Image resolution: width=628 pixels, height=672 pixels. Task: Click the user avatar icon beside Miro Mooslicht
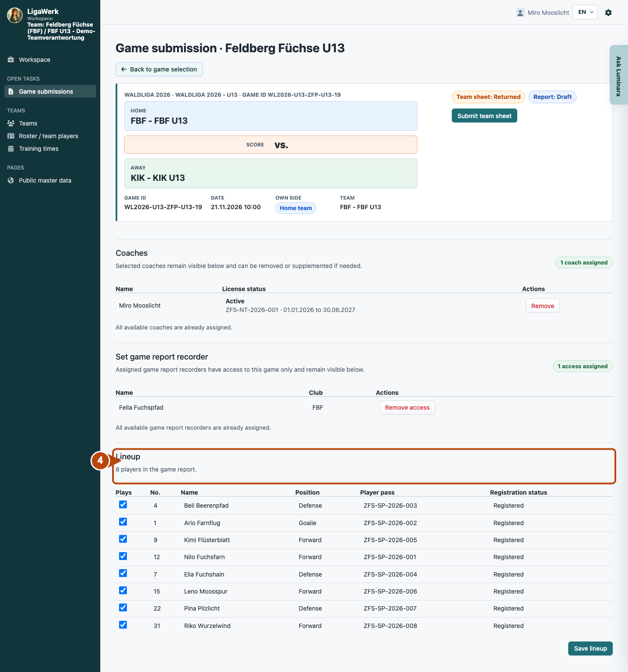520,13
